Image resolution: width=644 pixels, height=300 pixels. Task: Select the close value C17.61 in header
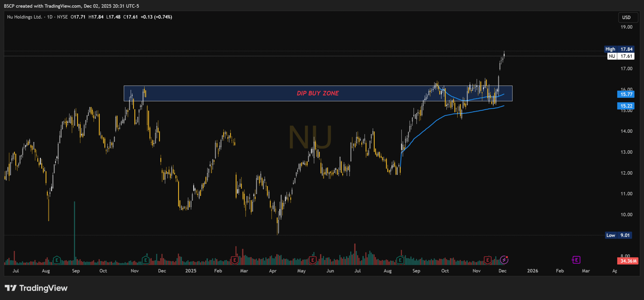click(130, 17)
